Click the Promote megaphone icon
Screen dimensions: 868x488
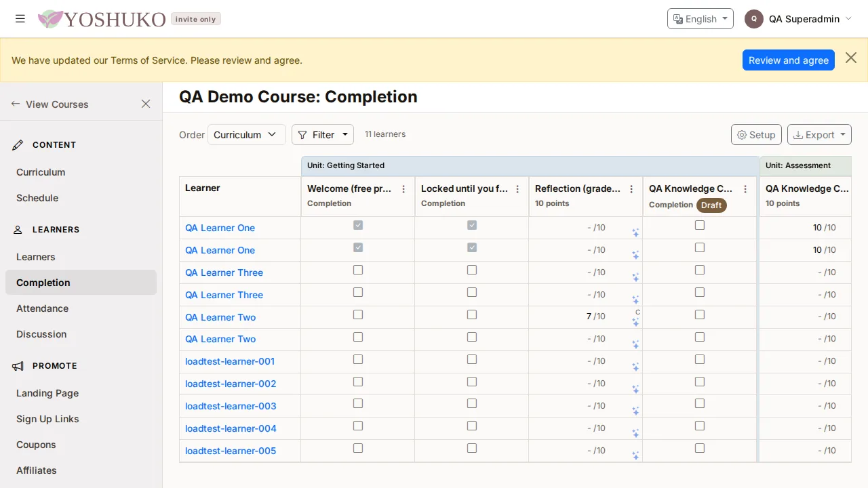[x=18, y=366]
